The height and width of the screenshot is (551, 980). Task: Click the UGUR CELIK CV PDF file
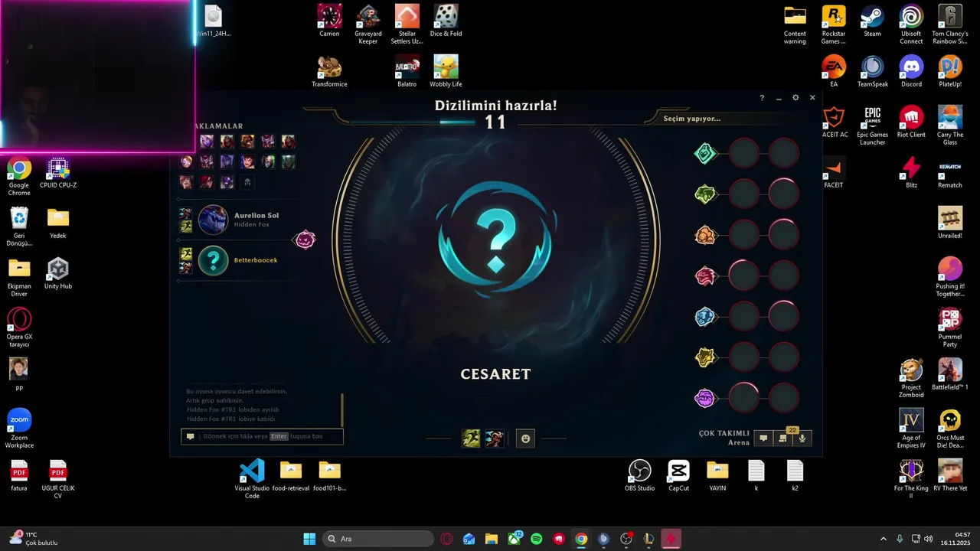click(58, 479)
